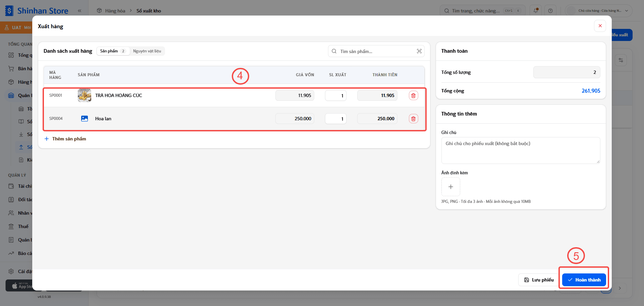The width and height of the screenshot is (644, 306).
Task: Click the global Tìm trang, chức năng search
Action: [483, 11]
